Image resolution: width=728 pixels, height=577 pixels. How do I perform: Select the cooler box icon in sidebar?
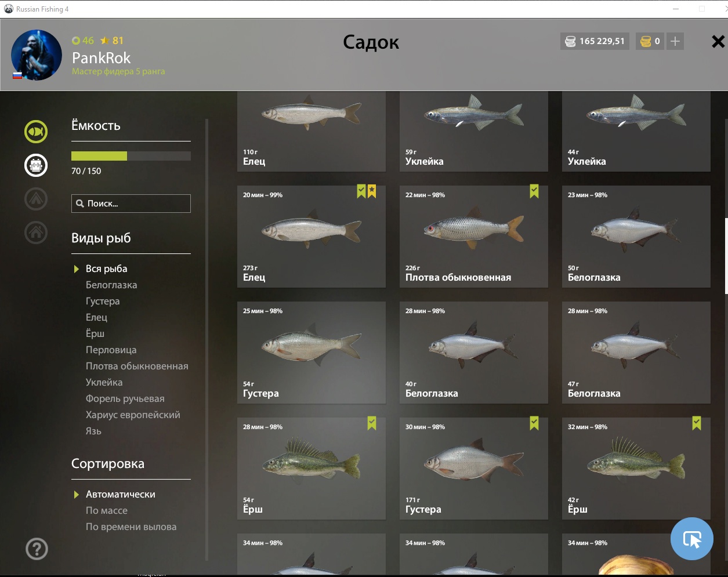(x=36, y=165)
